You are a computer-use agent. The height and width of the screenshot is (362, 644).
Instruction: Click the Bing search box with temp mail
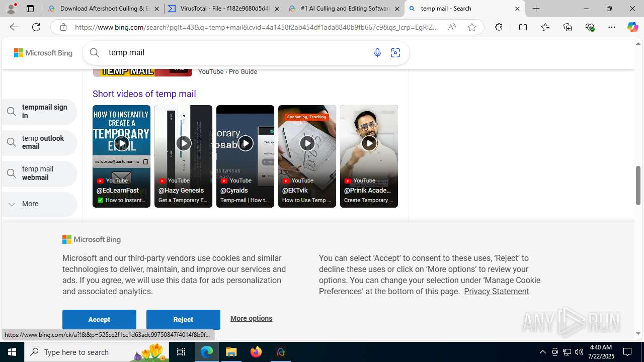pyautogui.click(x=236, y=53)
